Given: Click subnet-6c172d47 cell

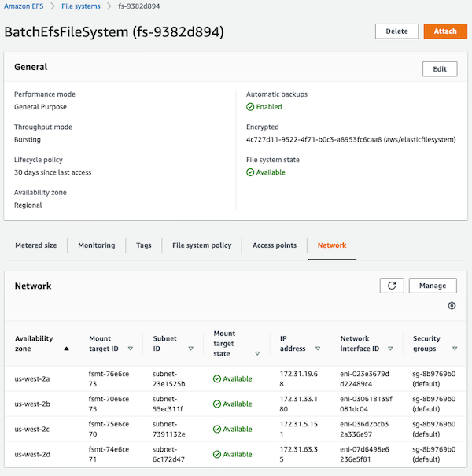Looking at the screenshot, I should [x=168, y=455].
